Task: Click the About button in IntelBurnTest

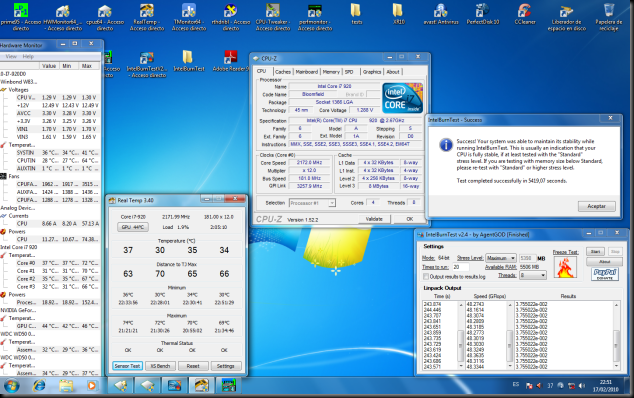Action: click(604, 262)
